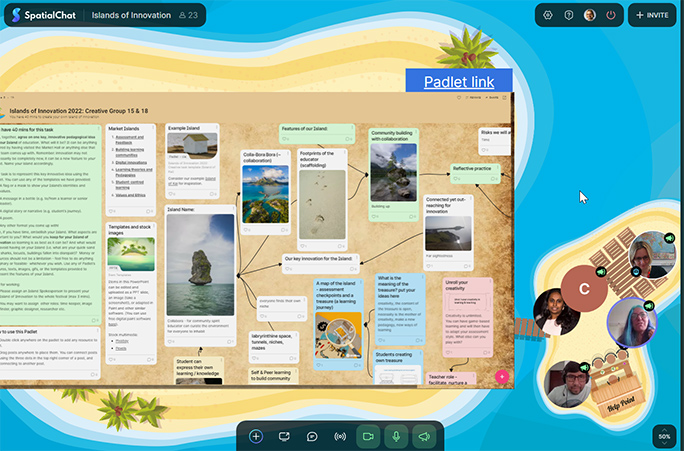Click the Share button in Padlet header
This screenshot has height=451, width=684.
492,98
